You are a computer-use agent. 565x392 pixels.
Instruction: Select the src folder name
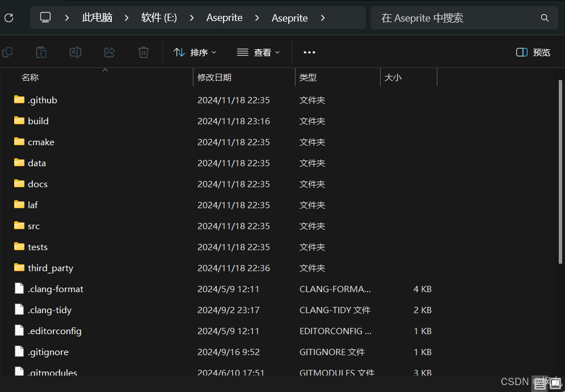tap(34, 226)
